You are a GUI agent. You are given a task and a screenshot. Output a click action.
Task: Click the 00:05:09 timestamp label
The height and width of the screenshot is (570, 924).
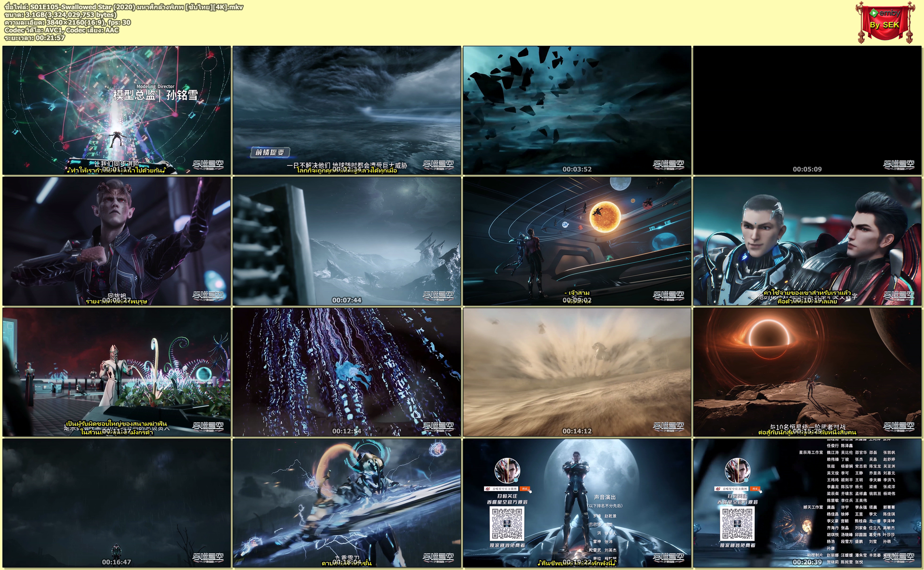[x=807, y=169]
